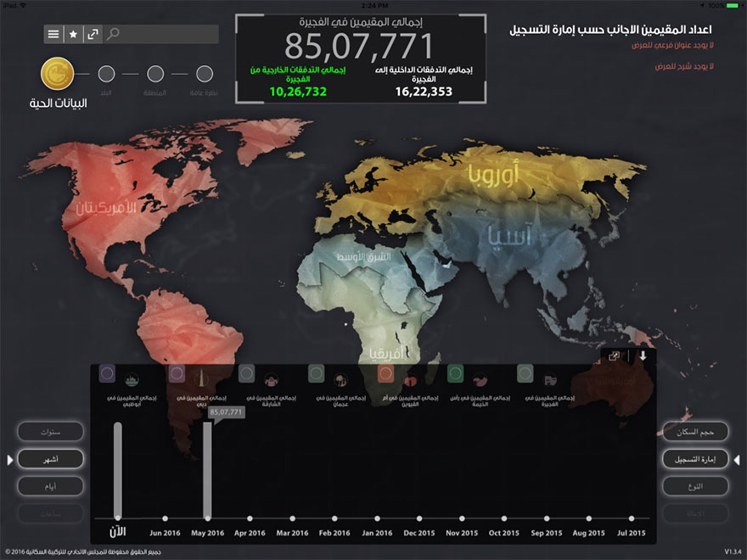The width and height of the screenshot is (747, 560).
Task: Click the download arrow on the timeline panel
Action: (x=643, y=356)
